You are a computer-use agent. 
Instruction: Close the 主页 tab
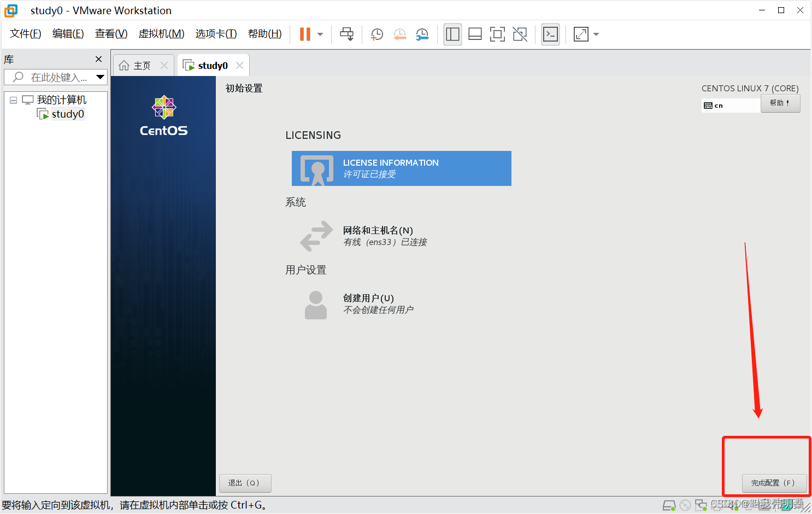[164, 66]
